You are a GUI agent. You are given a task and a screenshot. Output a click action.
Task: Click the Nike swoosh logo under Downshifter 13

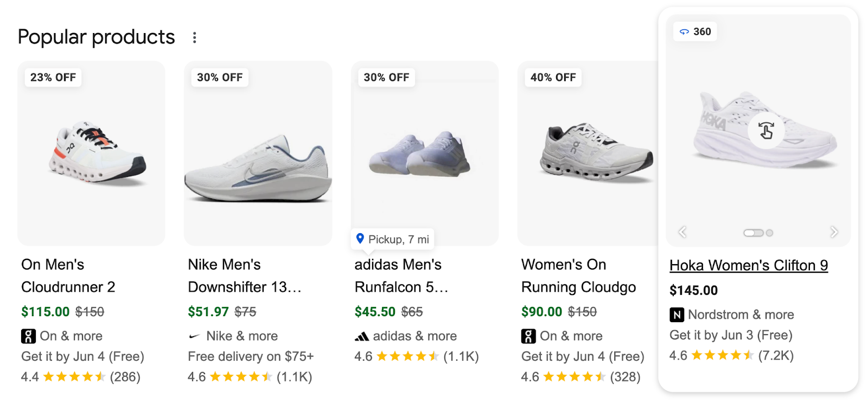195,336
